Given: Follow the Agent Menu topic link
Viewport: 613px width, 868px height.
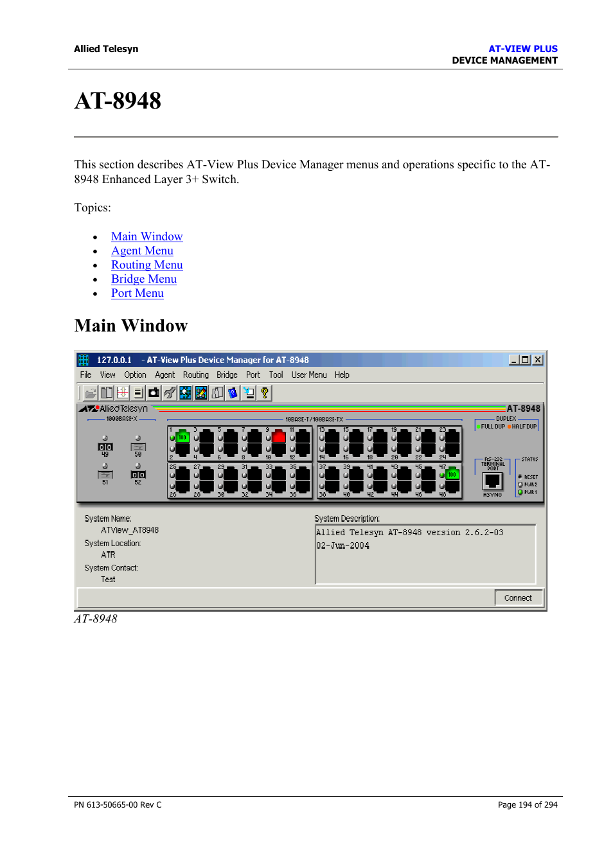Looking at the screenshot, I should [x=142, y=251].
